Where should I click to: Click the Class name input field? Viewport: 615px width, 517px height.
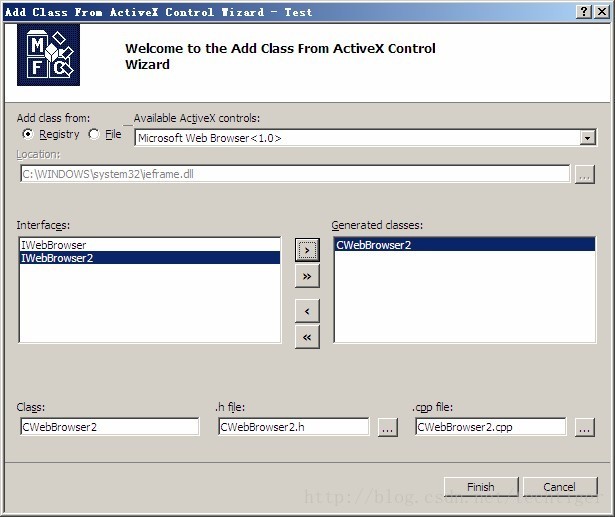coord(109,427)
